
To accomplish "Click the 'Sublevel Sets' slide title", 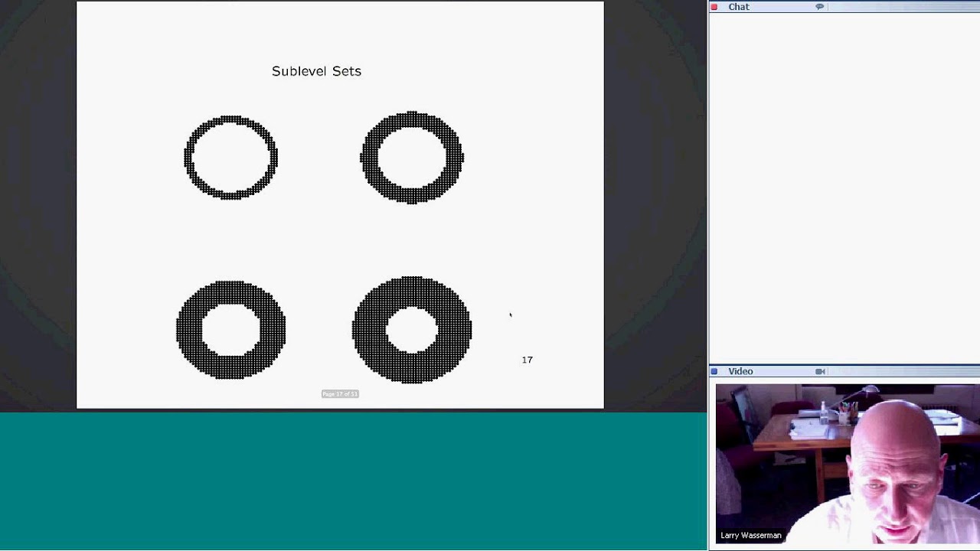I will (316, 71).
